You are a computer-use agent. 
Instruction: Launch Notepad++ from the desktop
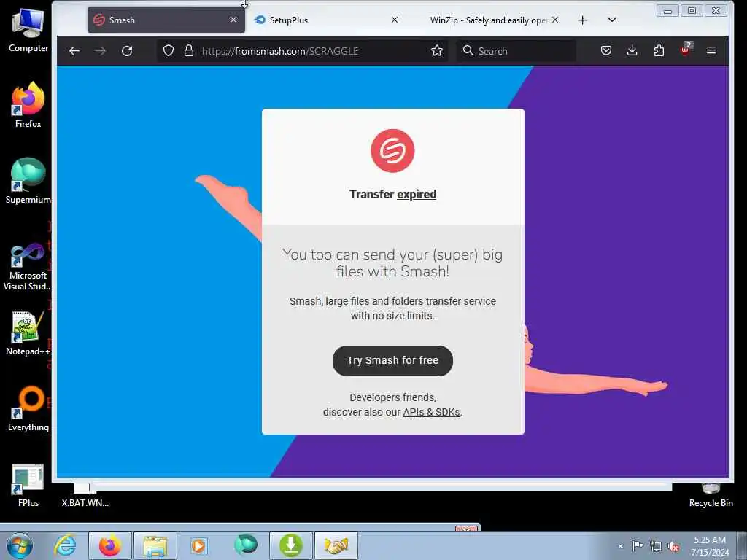coord(28,333)
